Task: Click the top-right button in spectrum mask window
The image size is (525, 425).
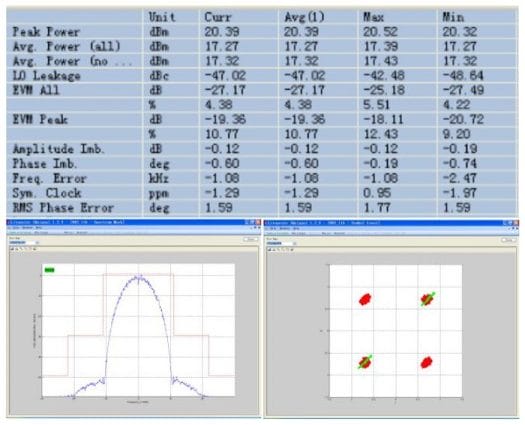Action: (250, 239)
